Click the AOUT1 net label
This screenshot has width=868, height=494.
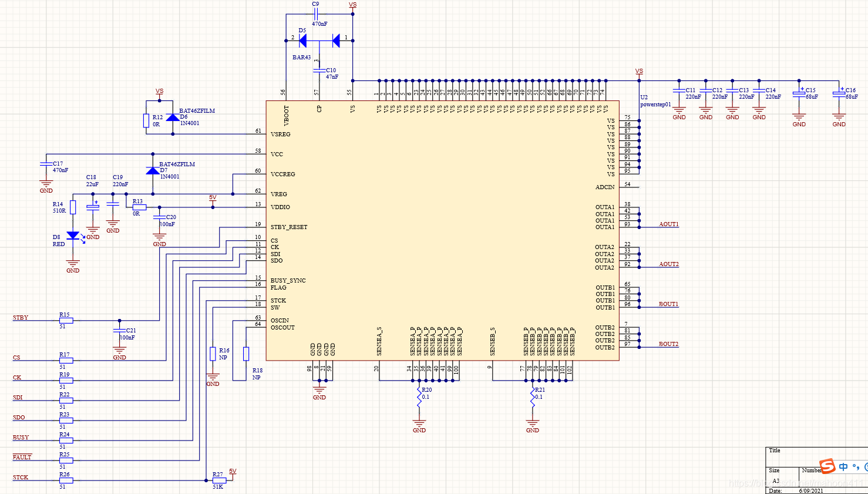(668, 224)
